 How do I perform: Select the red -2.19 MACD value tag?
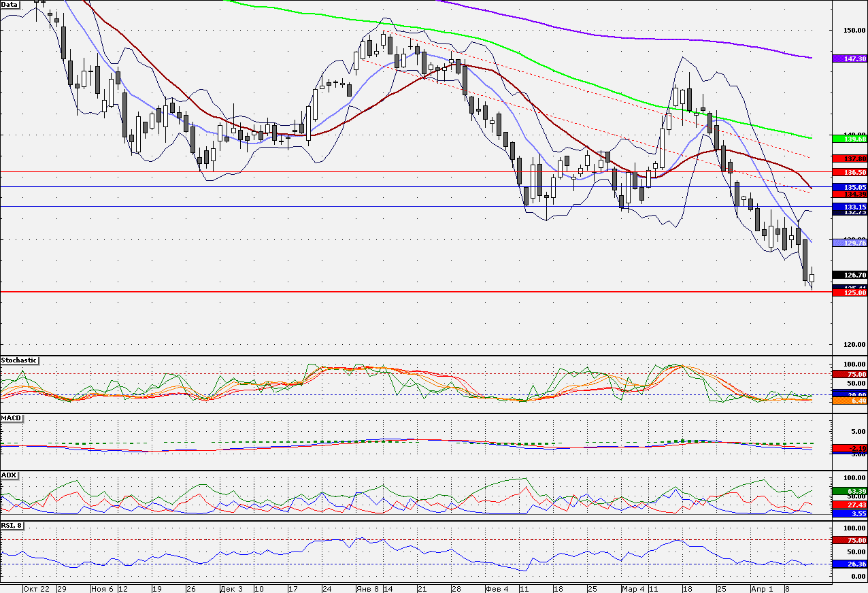click(850, 449)
